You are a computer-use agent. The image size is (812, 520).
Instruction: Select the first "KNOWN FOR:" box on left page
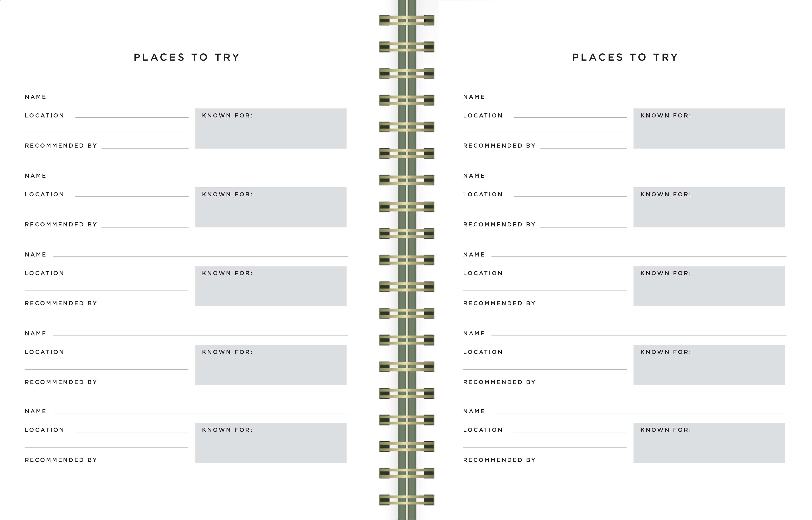pos(271,128)
